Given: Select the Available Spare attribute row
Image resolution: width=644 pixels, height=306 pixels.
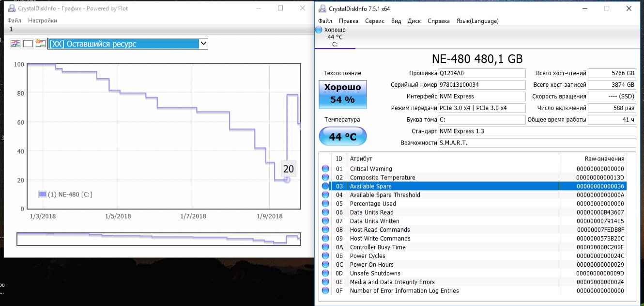Looking at the screenshot, I should point(473,186).
